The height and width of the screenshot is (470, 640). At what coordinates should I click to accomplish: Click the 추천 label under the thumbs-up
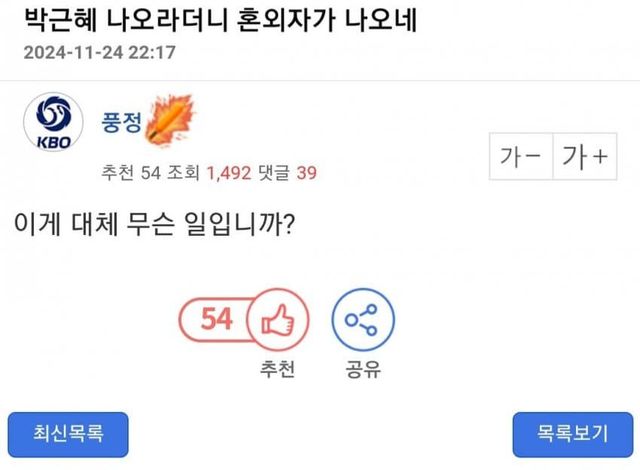click(275, 370)
